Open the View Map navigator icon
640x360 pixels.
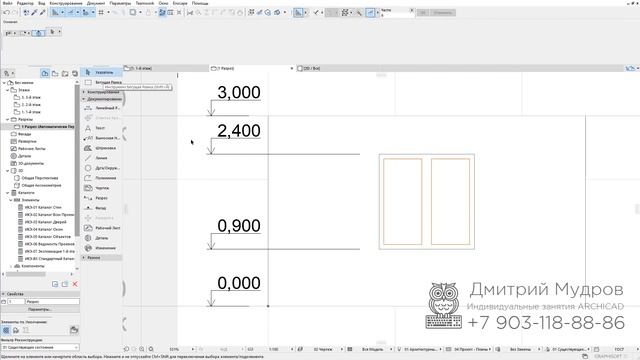(55, 73)
